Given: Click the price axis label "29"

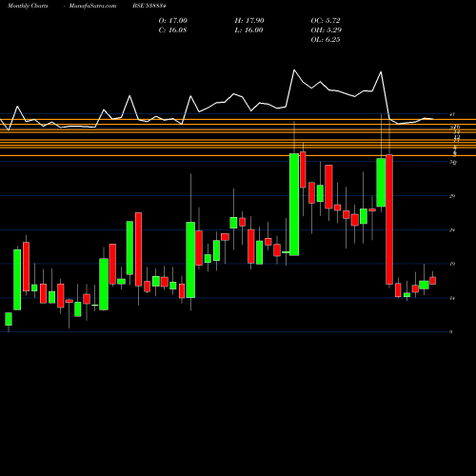Looking at the screenshot, I should [452, 196].
